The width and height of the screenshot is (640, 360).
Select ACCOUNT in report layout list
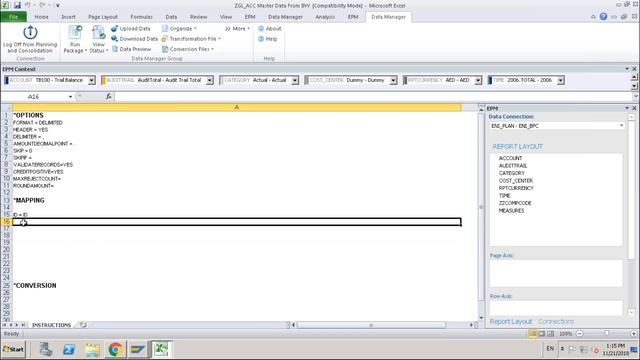pyautogui.click(x=510, y=158)
